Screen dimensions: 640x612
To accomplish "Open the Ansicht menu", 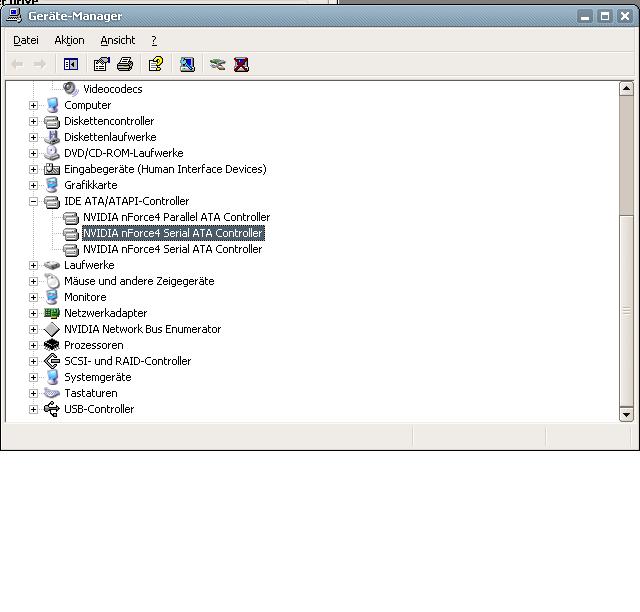I will pyautogui.click(x=118, y=40).
